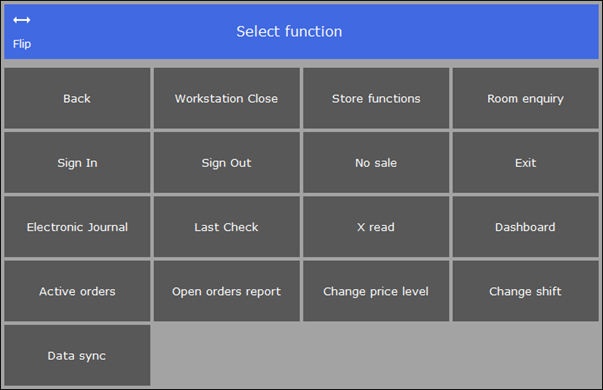The height and width of the screenshot is (390, 603).
Task: Select Change price level
Action: [376, 291]
